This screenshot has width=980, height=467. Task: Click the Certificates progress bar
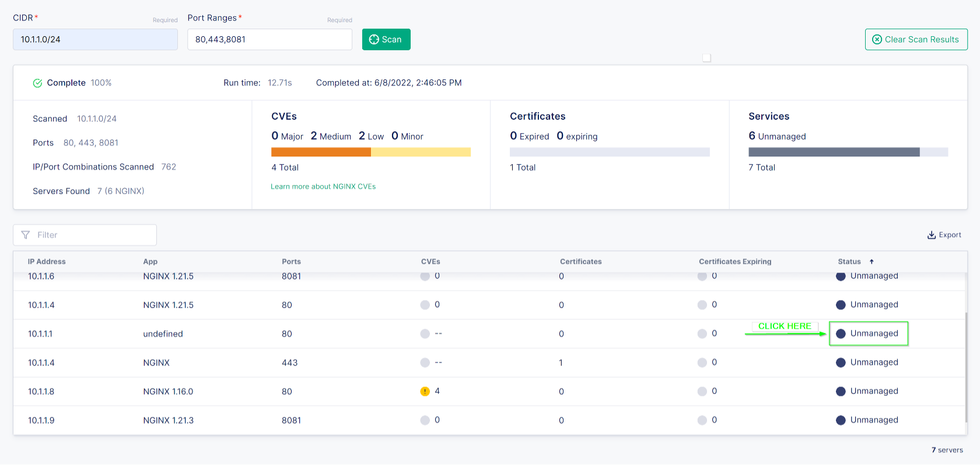(x=610, y=152)
